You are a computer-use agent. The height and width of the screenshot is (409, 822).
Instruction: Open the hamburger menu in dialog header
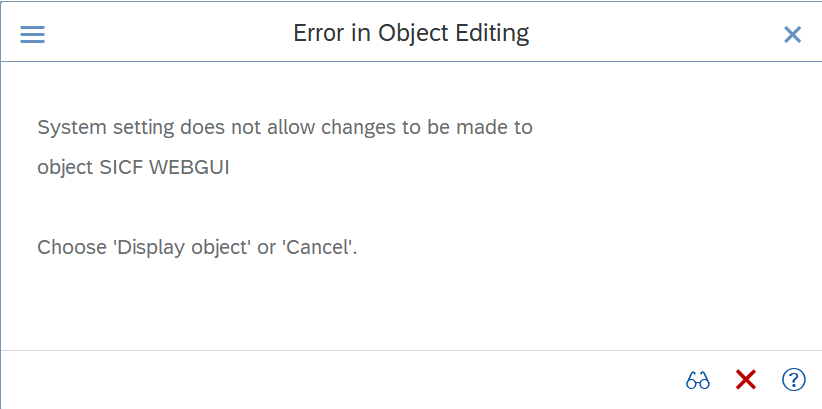(x=33, y=35)
